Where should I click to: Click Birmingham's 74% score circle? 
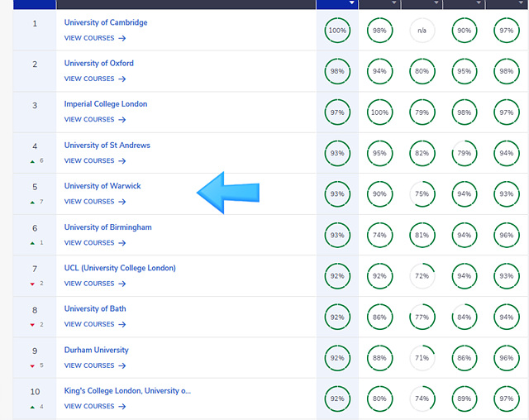(379, 235)
